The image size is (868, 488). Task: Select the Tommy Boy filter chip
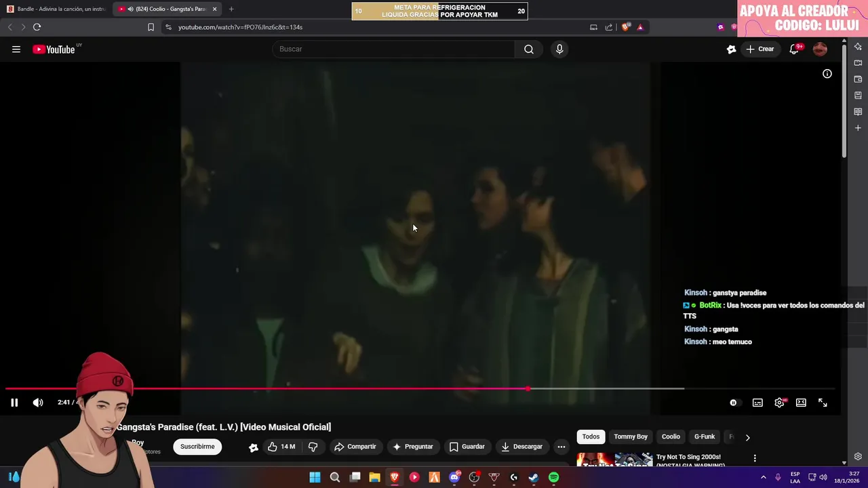[631, 436]
